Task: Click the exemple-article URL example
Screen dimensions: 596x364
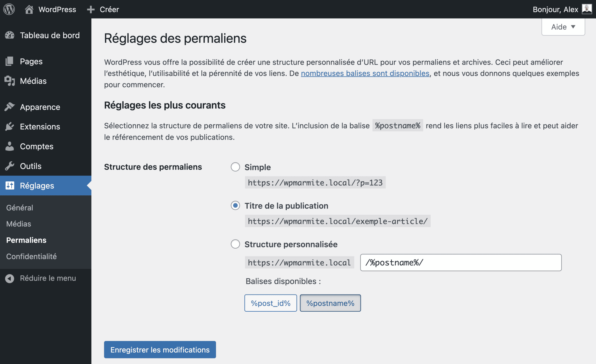Action: click(x=338, y=221)
